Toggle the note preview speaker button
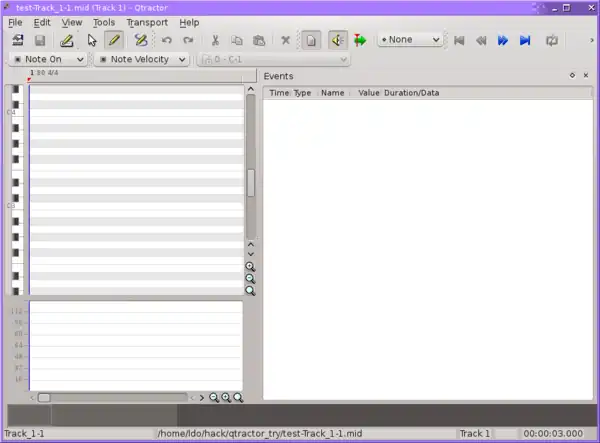Screen dimensions: 600x443 337,41
